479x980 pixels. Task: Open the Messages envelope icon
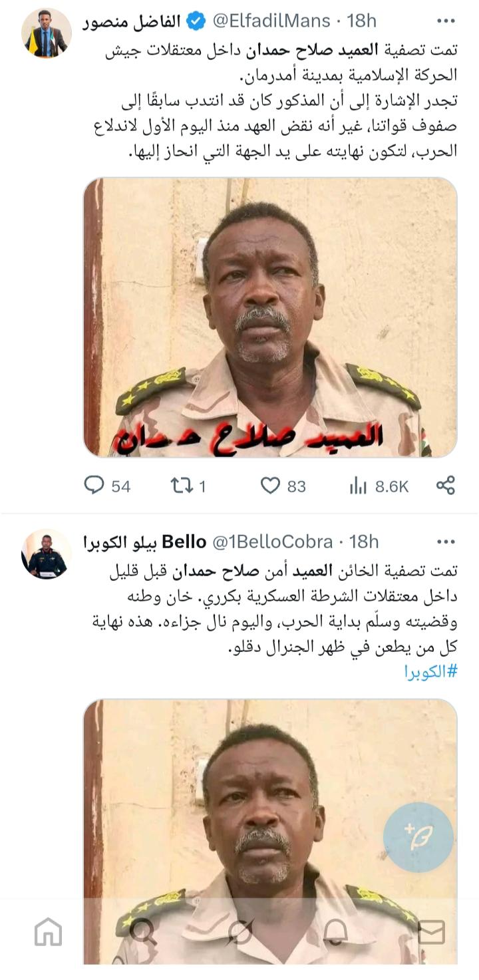coord(430,931)
